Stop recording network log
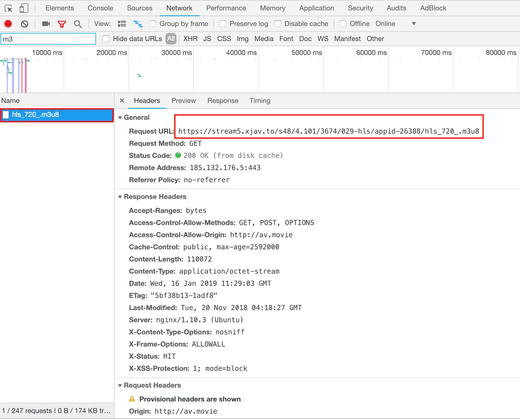This screenshot has width=520, height=420. (8, 24)
